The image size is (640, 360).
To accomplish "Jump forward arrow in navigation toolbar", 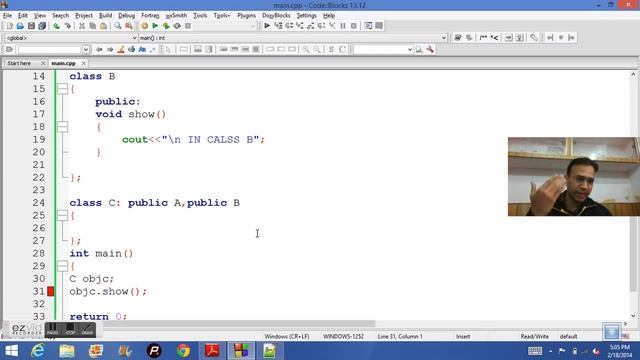I will (x=110, y=49).
